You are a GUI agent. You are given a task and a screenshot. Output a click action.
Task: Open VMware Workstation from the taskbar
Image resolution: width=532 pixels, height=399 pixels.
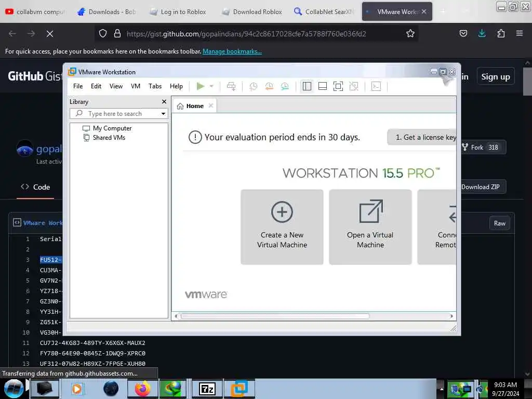pos(239,389)
